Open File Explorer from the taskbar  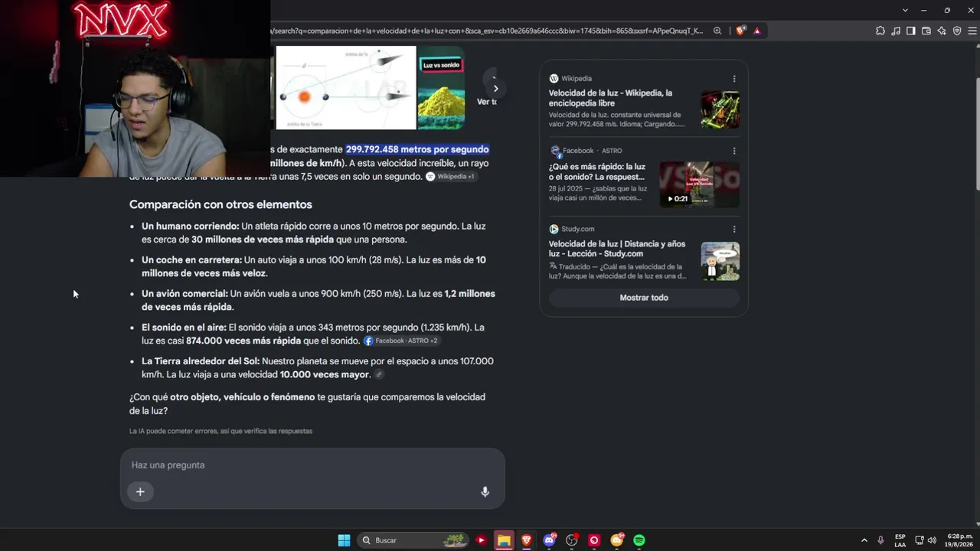point(504,540)
